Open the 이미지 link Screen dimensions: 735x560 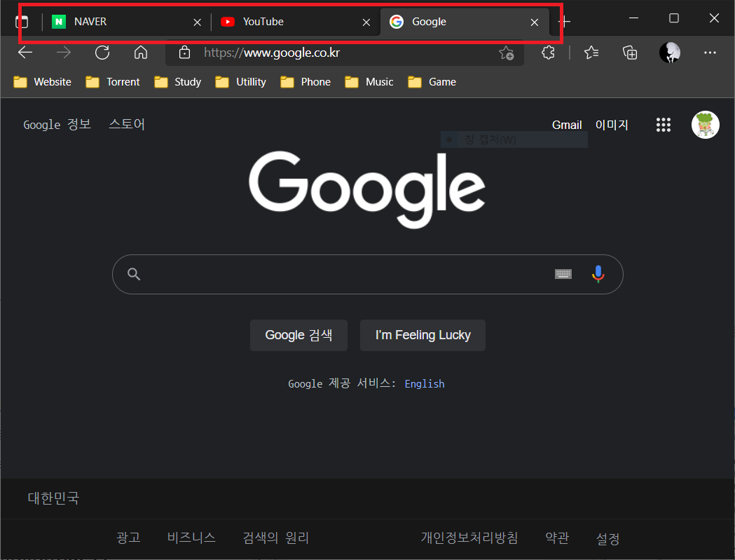coord(612,125)
